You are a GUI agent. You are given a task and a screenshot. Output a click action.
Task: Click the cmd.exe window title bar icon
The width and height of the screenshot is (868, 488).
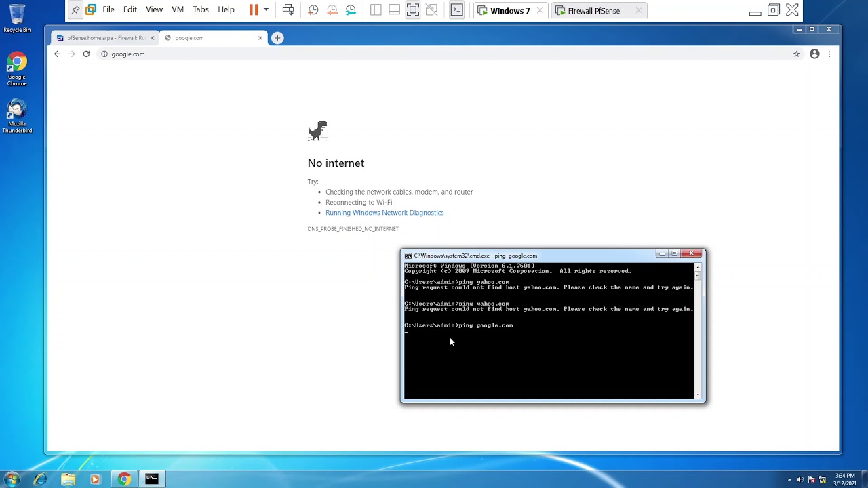click(408, 256)
